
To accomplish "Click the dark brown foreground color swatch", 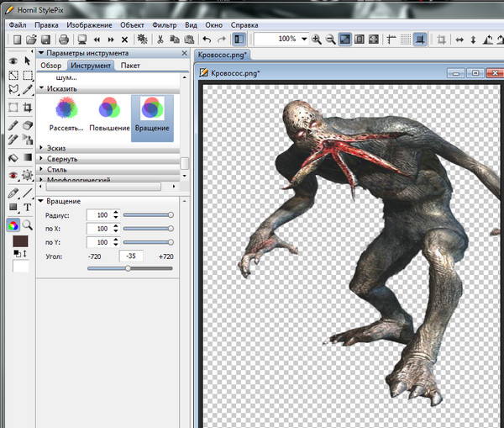I will point(19,242).
